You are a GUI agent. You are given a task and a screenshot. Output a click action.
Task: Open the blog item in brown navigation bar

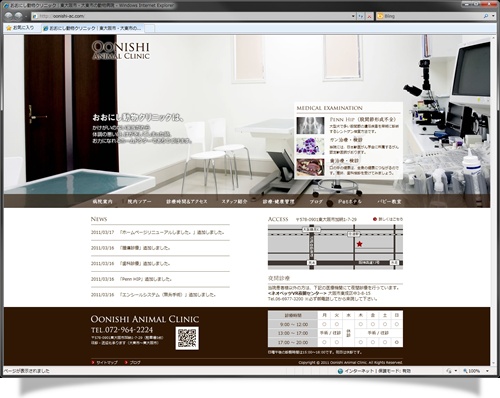[316, 202]
